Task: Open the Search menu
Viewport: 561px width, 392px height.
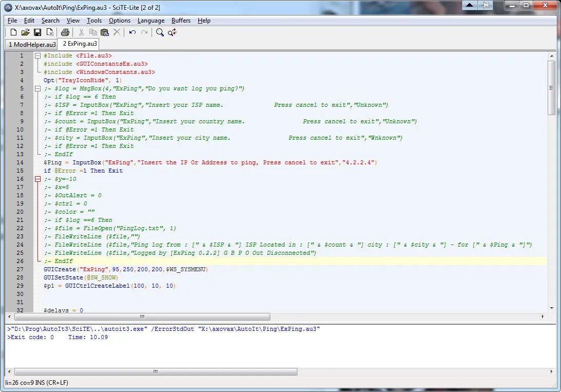Action: (x=50, y=21)
